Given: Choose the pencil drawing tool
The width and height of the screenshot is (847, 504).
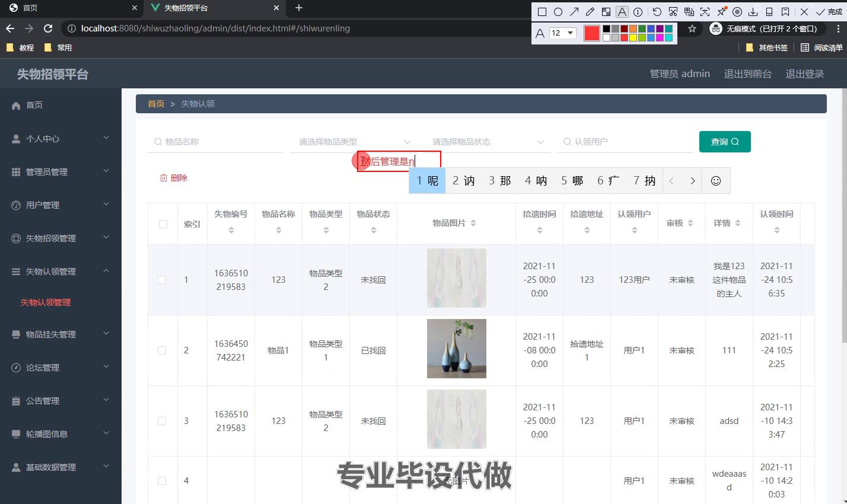Looking at the screenshot, I should tap(590, 12).
